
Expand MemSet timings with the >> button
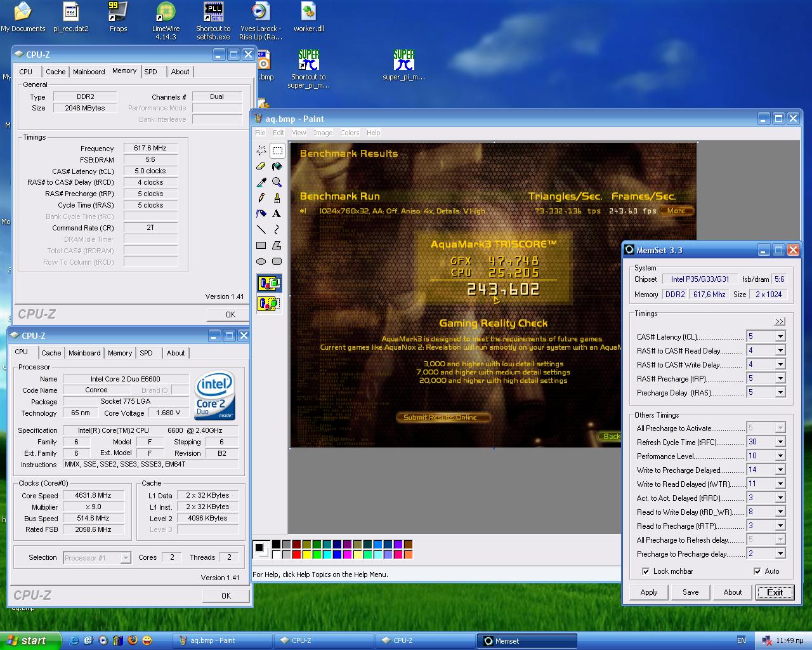pos(780,321)
